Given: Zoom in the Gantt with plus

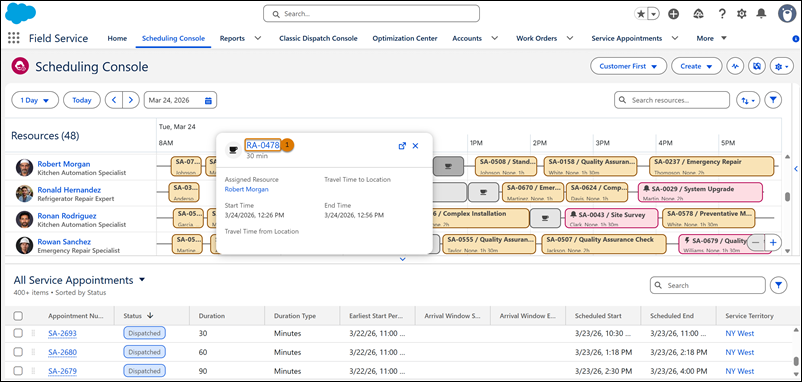Looking at the screenshot, I should point(773,242).
